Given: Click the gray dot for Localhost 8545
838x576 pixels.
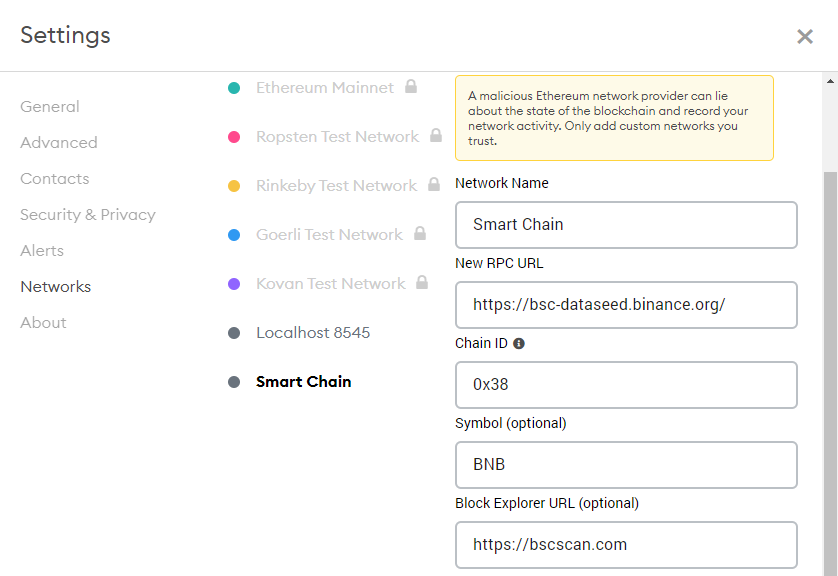Looking at the screenshot, I should coord(234,333).
